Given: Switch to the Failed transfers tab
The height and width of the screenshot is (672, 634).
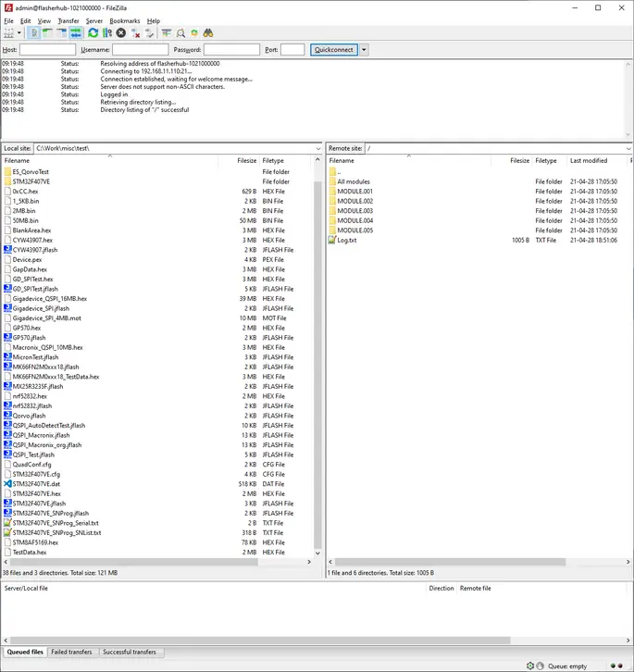Looking at the screenshot, I should coord(73,653).
